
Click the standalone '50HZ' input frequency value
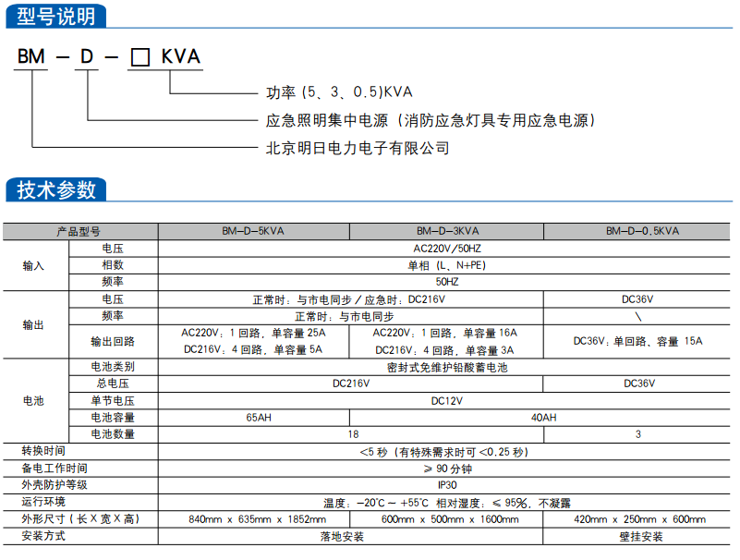(447, 282)
